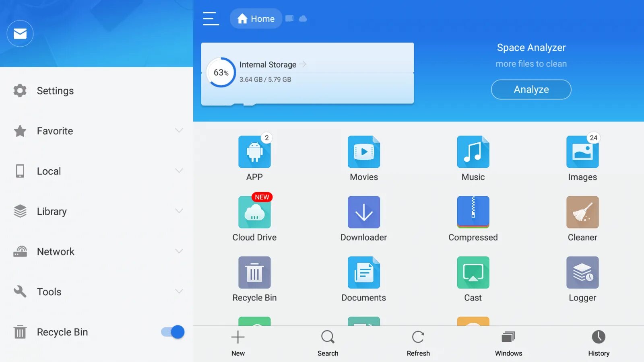Launch the Cleaner broom icon

pyautogui.click(x=582, y=212)
